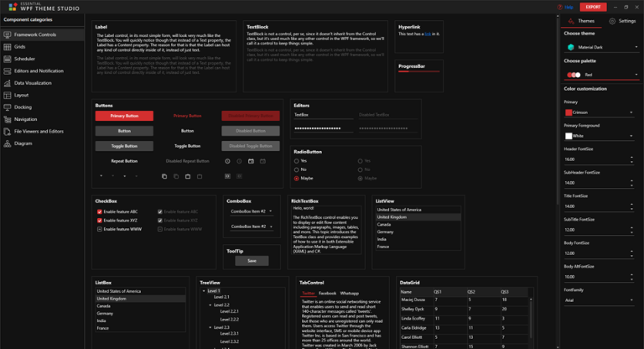Image resolution: width=644 pixels, height=349 pixels.
Task: Toggle the gray filled Toggle Button
Action: [x=124, y=146]
